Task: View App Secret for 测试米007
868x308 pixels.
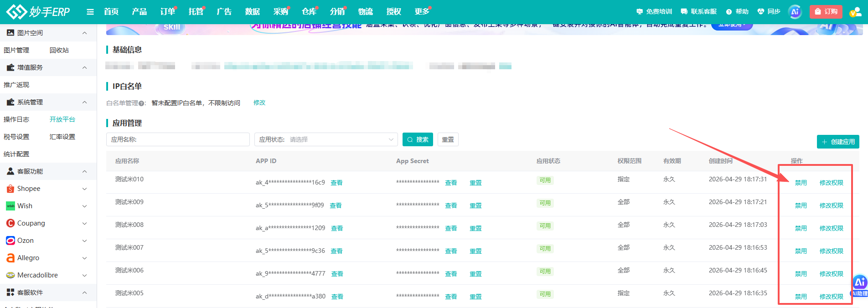Action: tap(451, 251)
